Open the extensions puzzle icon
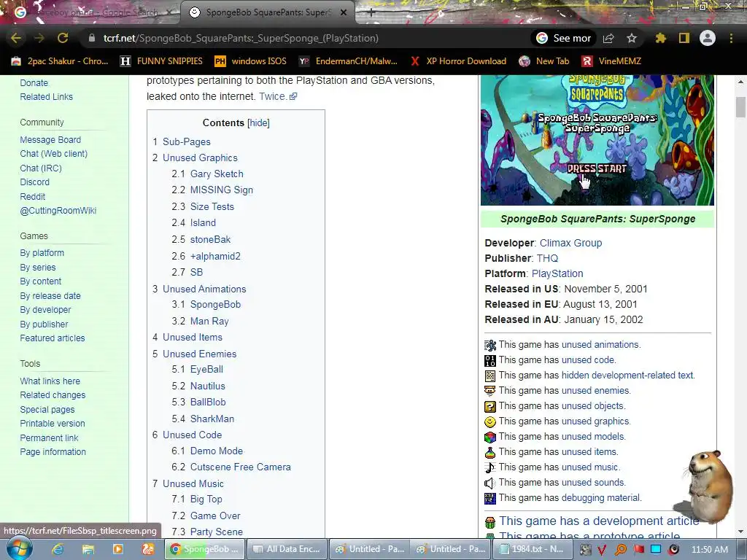Viewport: 747px width, 560px height. [x=660, y=38]
